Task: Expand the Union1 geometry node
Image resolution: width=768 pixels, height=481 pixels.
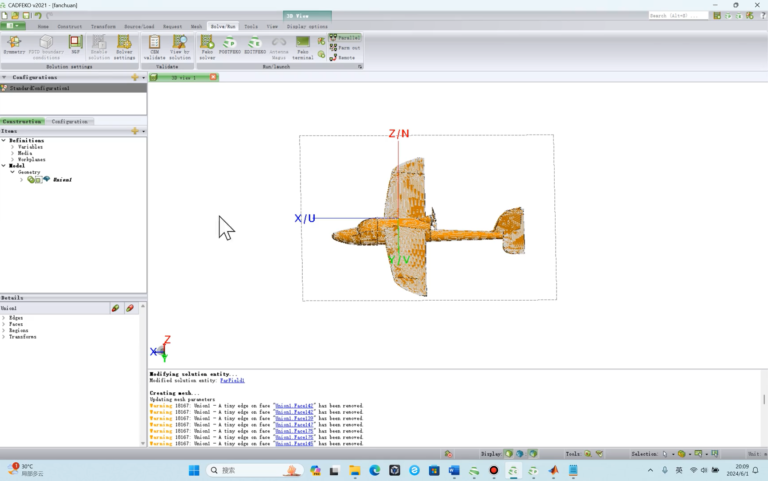Action: point(22,180)
